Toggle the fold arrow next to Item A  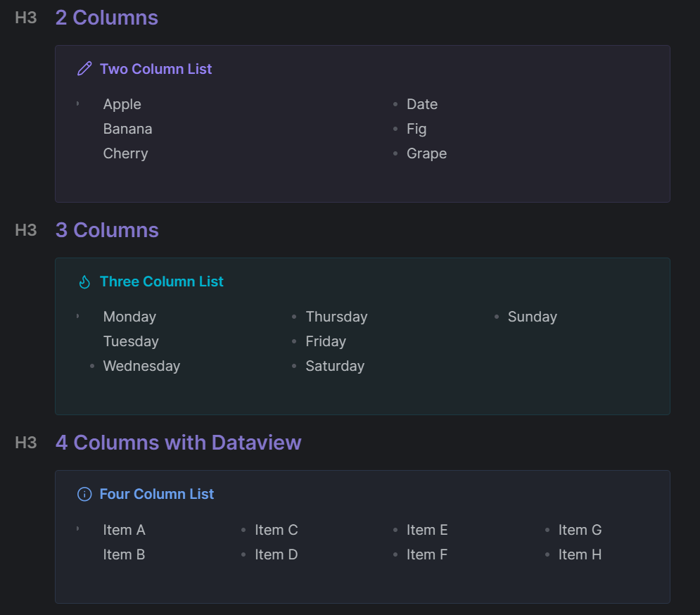click(77, 529)
